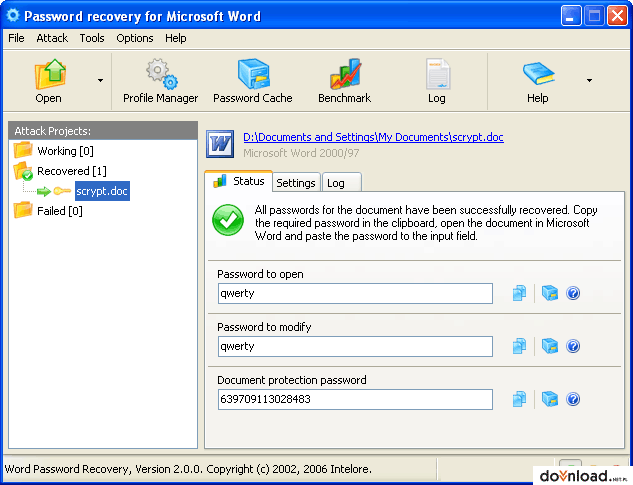Open the Log document toolbar icon
Viewport: 633px width, 485px height.
(437, 74)
